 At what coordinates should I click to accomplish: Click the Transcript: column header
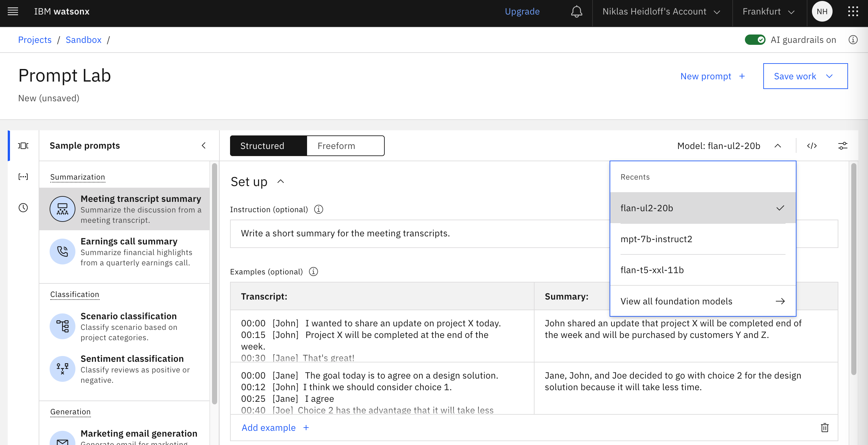(382, 296)
